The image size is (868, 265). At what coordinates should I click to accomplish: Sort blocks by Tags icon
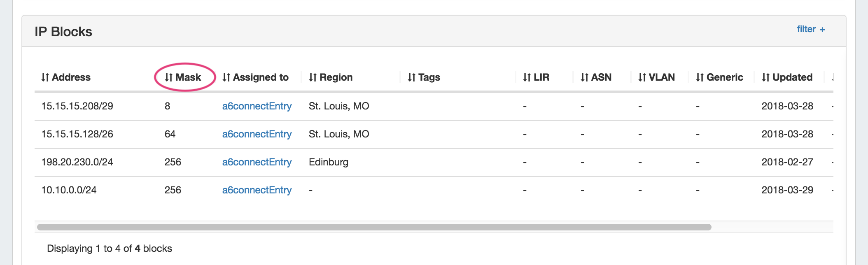coord(412,77)
